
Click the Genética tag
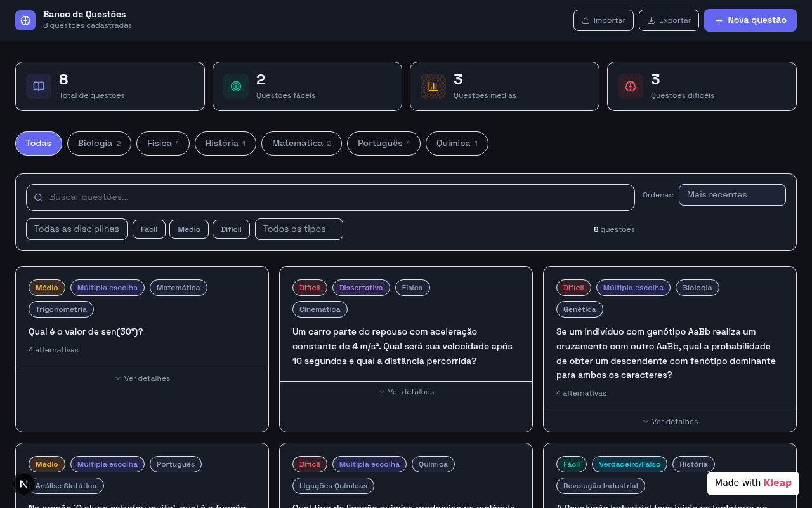point(580,309)
